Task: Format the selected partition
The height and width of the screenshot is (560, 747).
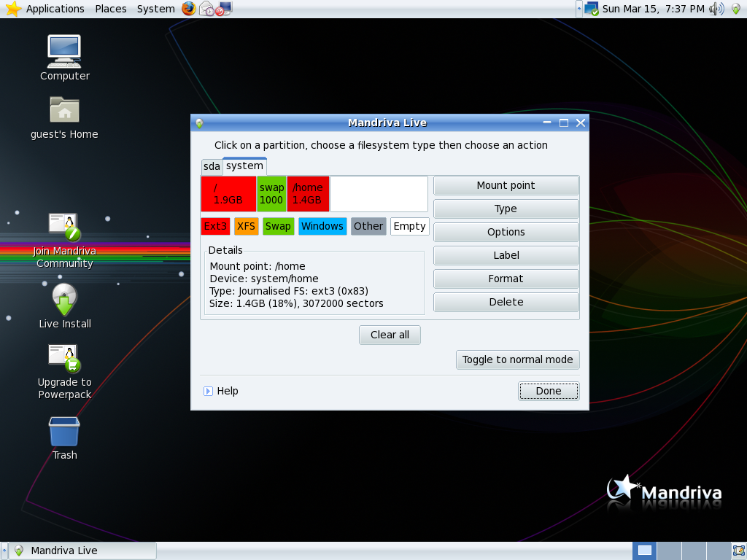Action: coord(506,279)
